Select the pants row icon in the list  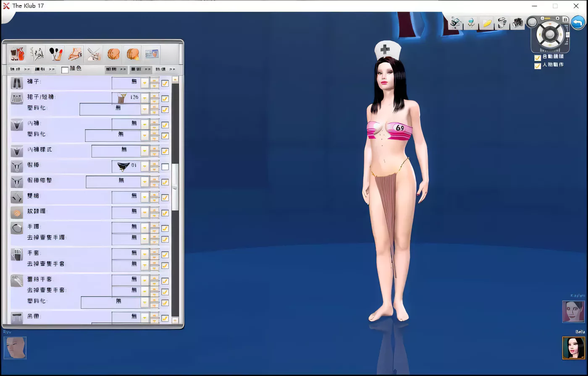tap(17, 83)
